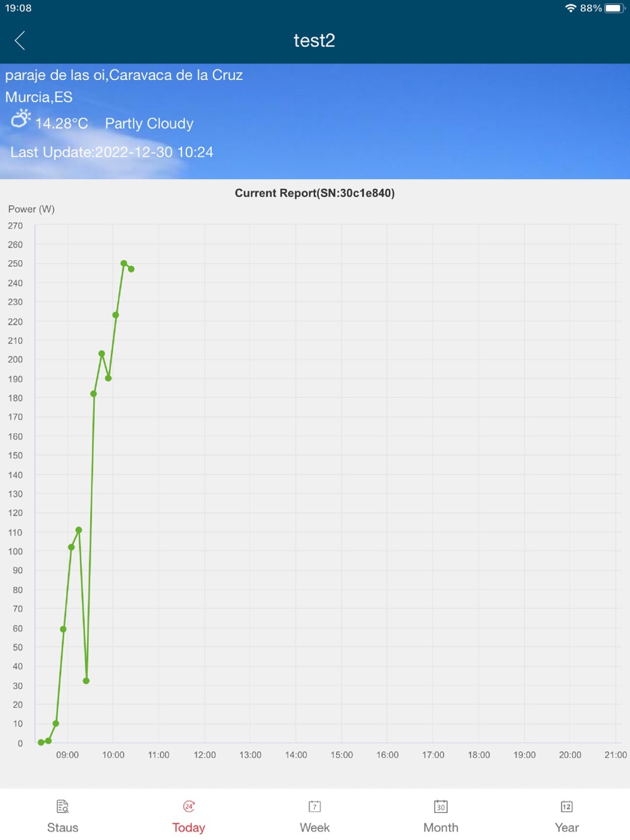Select the data point at 182 W
Viewport: 630px width, 840px height.
tap(93, 394)
